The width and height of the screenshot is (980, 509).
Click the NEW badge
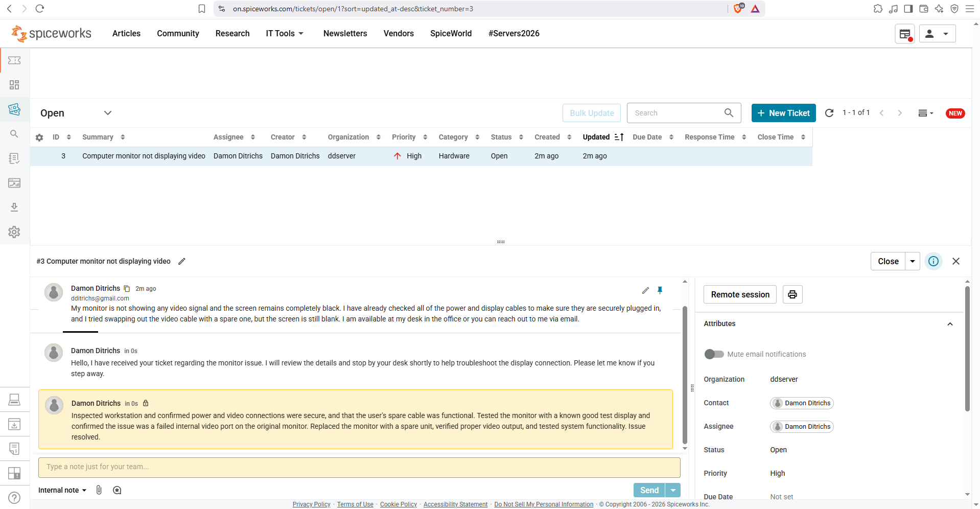tap(955, 113)
